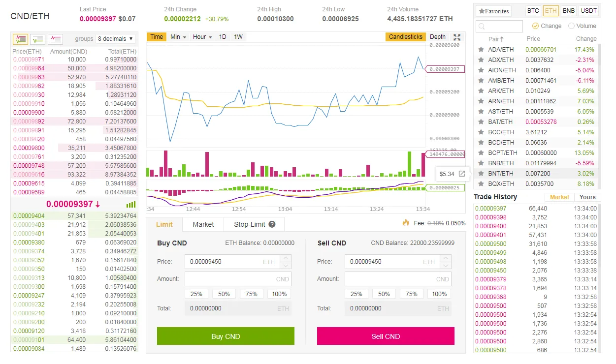The height and width of the screenshot is (364, 616).
Task: Sort pairs by the Pair column arrow
Action: [x=502, y=39]
